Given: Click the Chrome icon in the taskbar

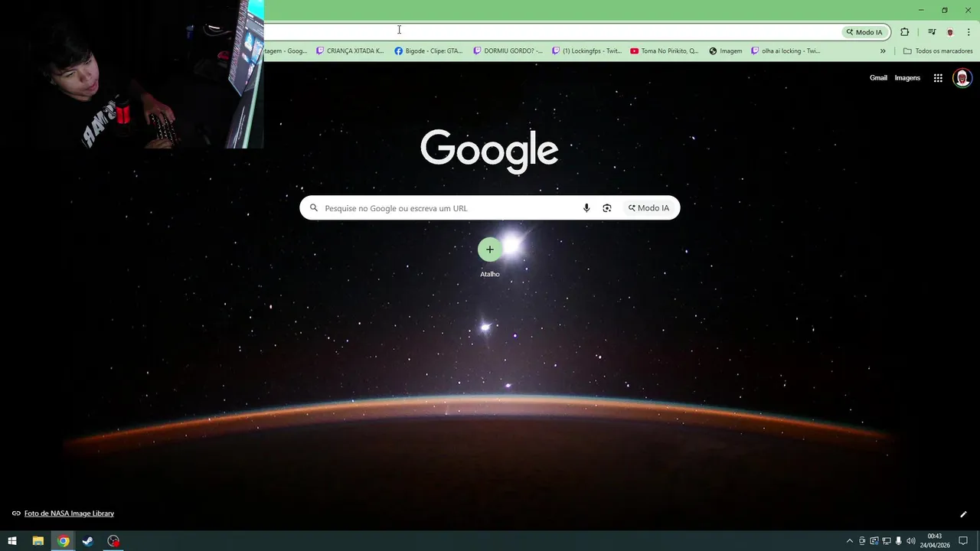Looking at the screenshot, I should coord(64,541).
